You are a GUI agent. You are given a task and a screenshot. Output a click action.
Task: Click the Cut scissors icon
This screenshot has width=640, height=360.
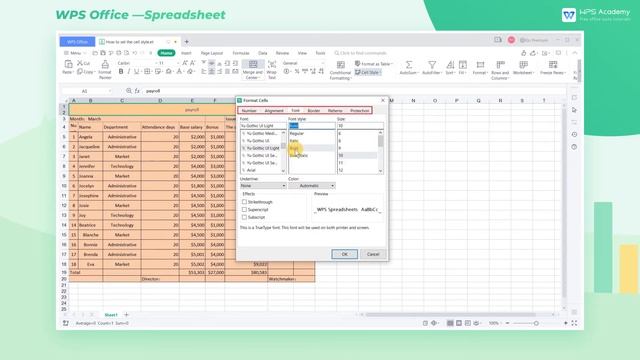coord(80,63)
